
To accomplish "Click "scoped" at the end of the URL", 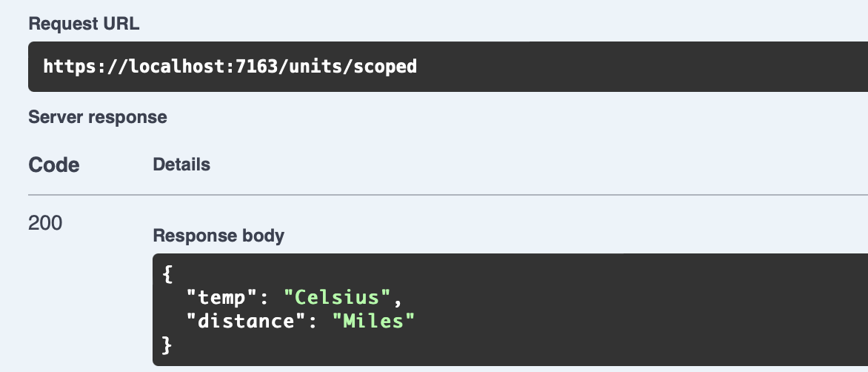I will (x=385, y=67).
